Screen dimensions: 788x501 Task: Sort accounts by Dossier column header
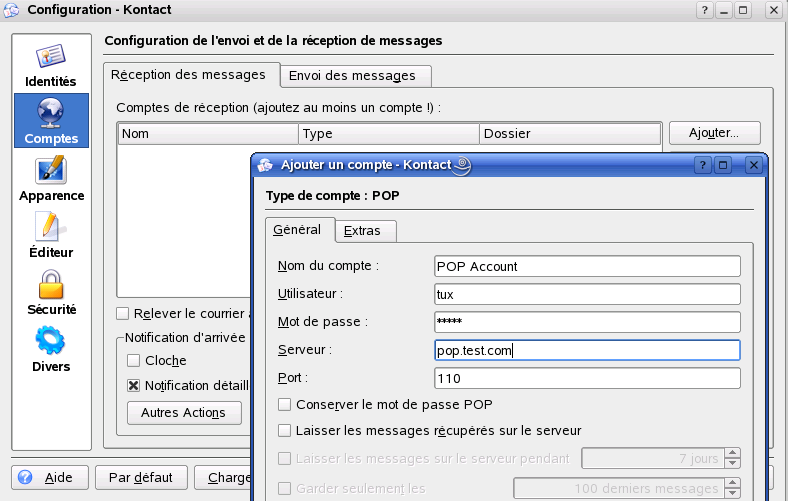(570, 134)
